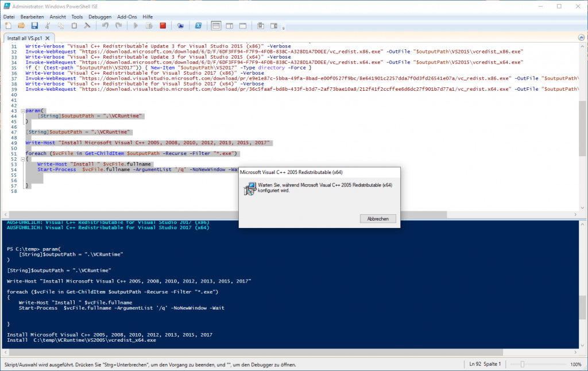This screenshot has height=371, width=588.
Task: Toggle the script pane maximized layout
Action: (242, 26)
